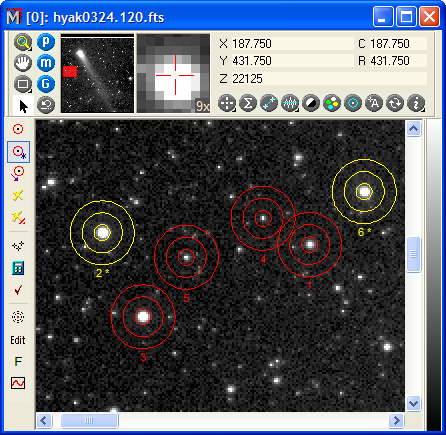
Task: Click the cyan aperture photometry icon
Action: pos(353,103)
